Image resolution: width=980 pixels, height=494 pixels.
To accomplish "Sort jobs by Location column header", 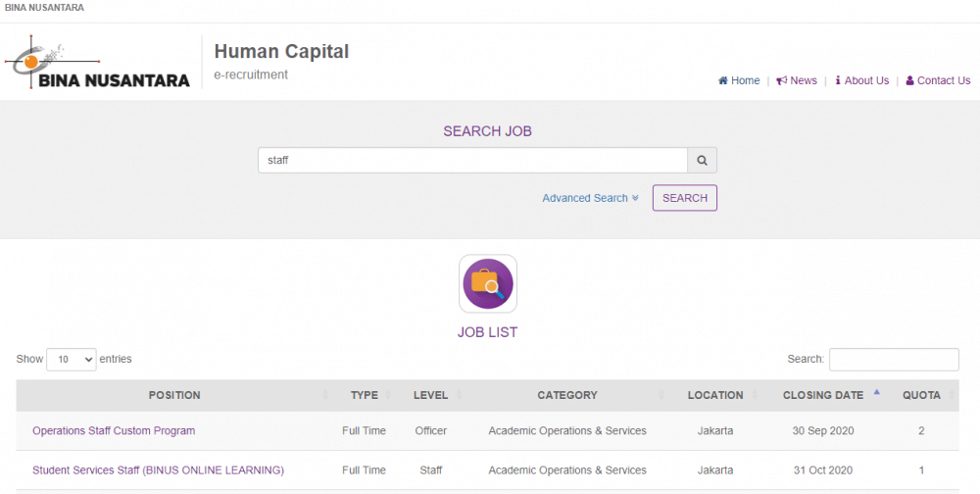I will coord(715,395).
